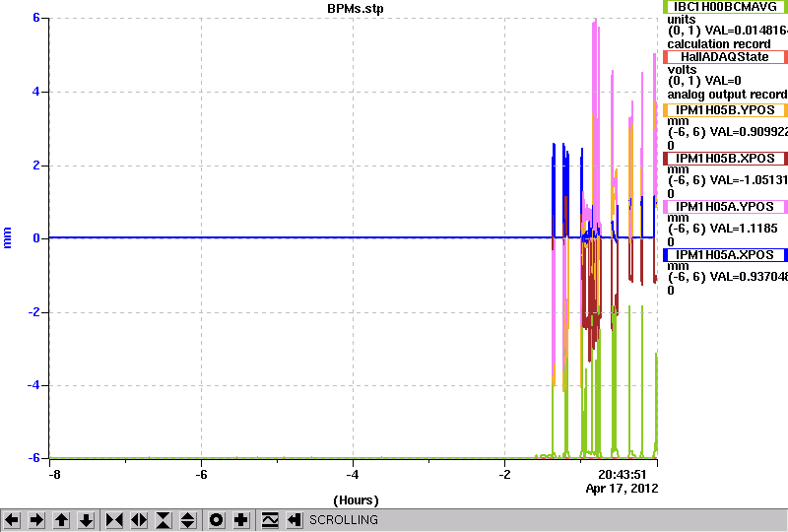Viewport: 788px width, 532px height.
Task: Pan the plot right with the right arrow
Action: [x=36, y=520]
